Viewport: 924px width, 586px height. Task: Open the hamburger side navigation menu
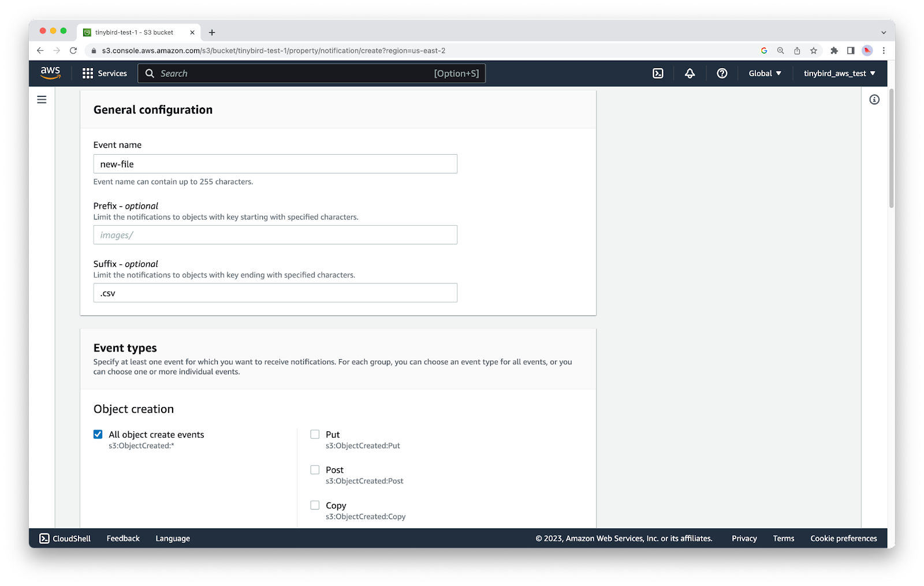click(42, 100)
